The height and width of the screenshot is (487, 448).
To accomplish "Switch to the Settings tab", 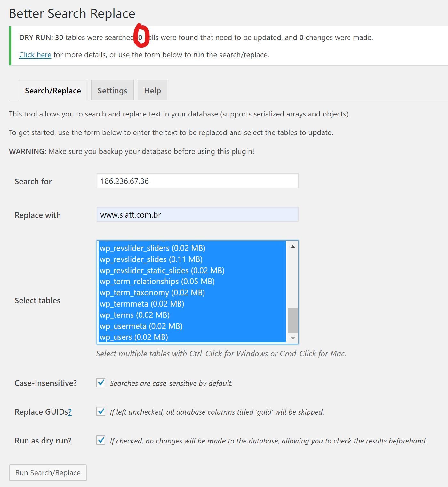I will pyautogui.click(x=112, y=90).
